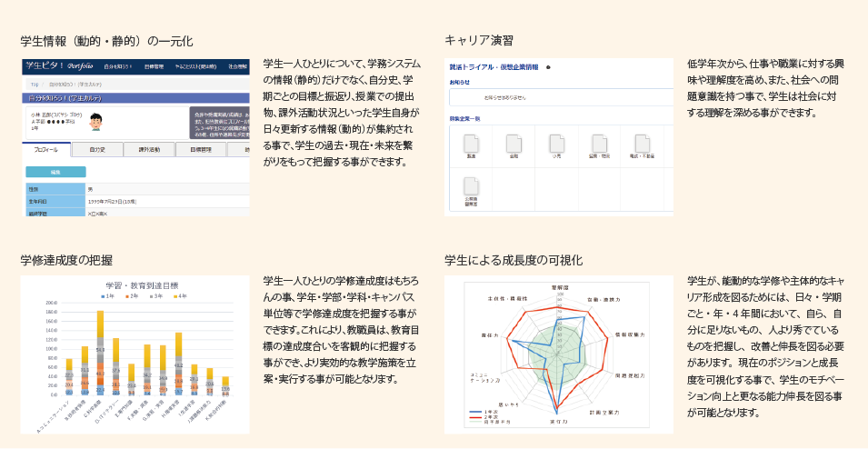The height and width of the screenshot is (449, 868).
Task: Switch to the 自分史 tab
Action: 97,149
